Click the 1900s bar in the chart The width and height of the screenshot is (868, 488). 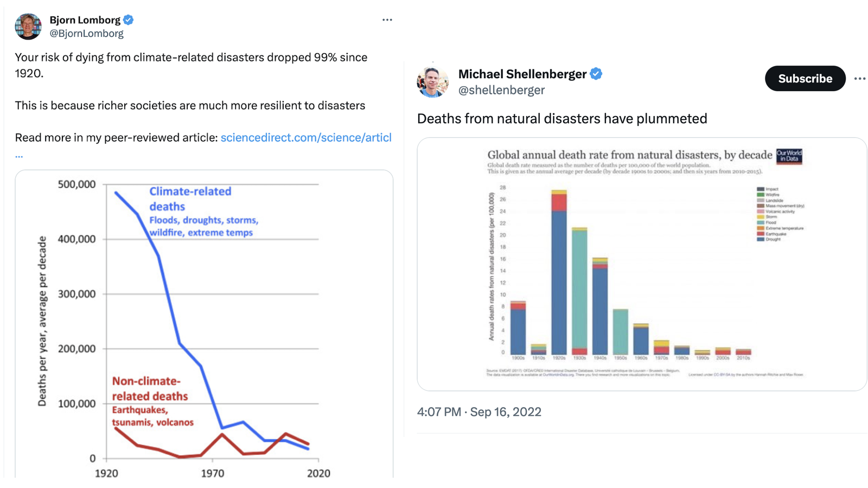point(518,328)
